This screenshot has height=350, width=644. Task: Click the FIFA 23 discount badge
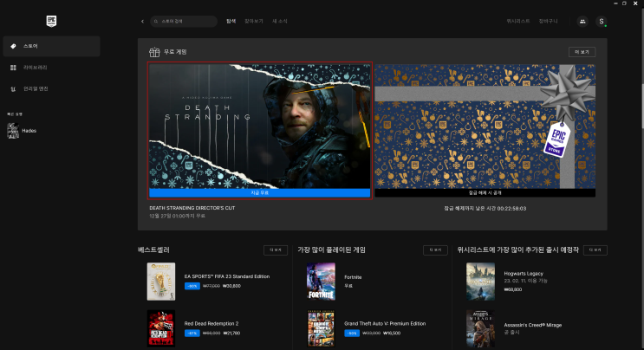pyautogui.click(x=192, y=286)
